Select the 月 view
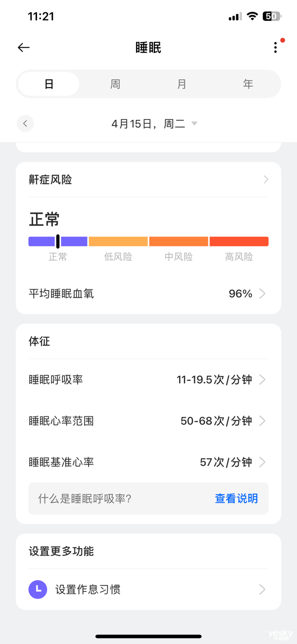Image resolution: width=297 pixels, height=644 pixels. click(181, 84)
